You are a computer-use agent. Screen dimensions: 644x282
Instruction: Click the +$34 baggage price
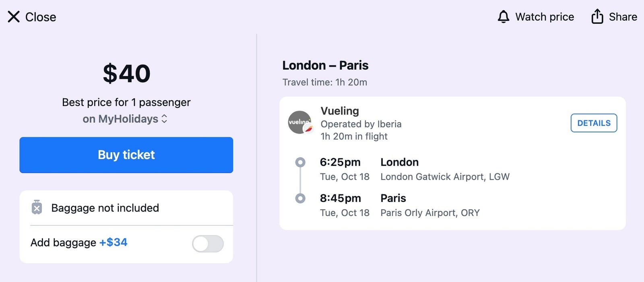click(113, 242)
